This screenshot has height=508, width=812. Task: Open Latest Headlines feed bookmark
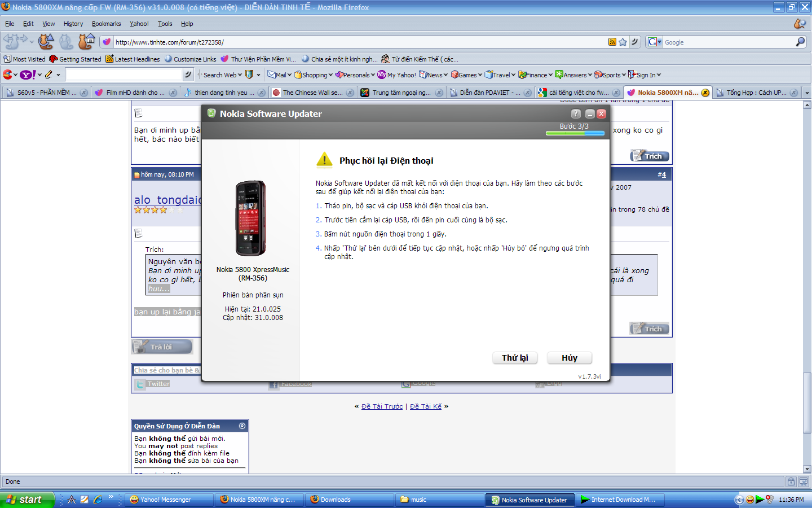[133, 59]
